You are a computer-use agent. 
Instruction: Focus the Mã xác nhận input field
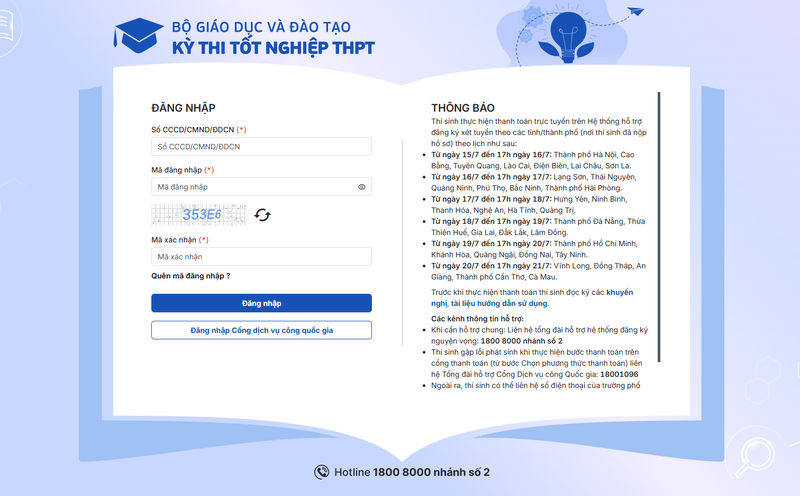pos(261,257)
